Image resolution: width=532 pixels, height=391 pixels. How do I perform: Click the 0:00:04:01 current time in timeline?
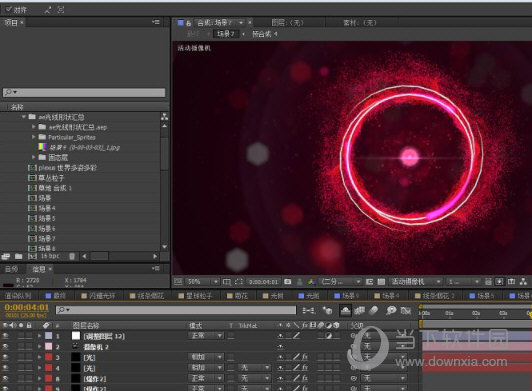[26, 308]
